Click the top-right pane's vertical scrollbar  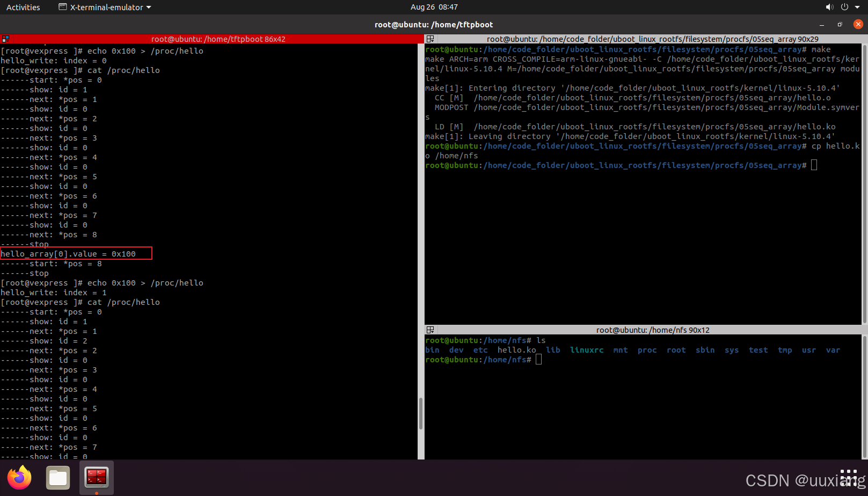(864, 184)
